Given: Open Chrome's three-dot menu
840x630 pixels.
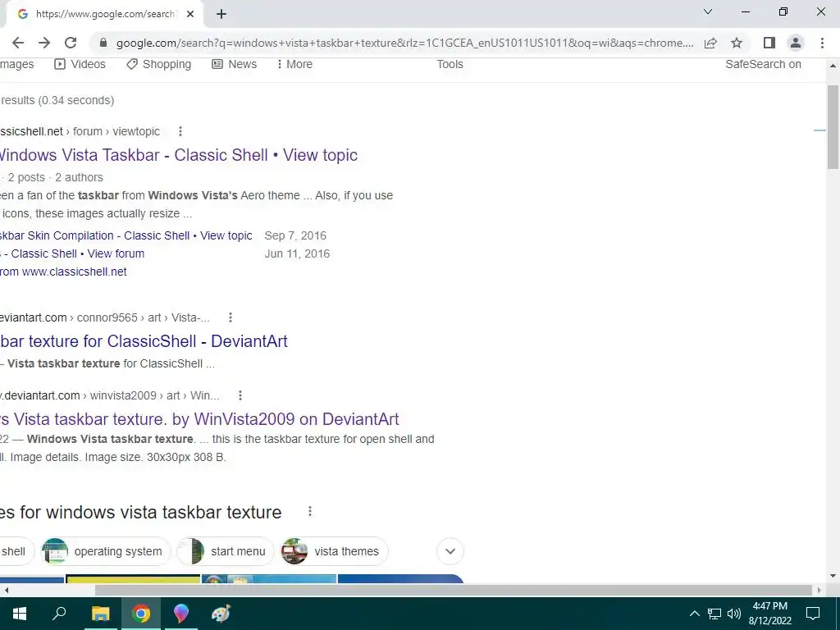Looking at the screenshot, I should point(822,43).
